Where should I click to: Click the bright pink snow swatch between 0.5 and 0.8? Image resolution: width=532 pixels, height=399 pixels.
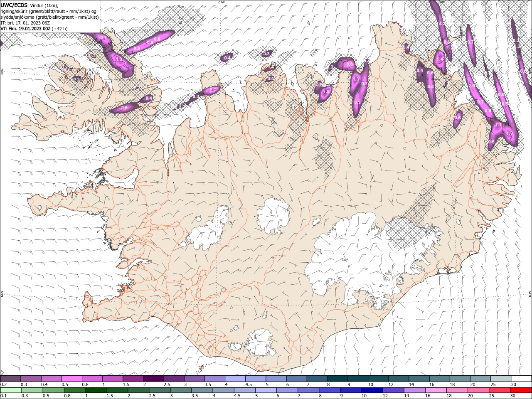(x=71, y=378)
